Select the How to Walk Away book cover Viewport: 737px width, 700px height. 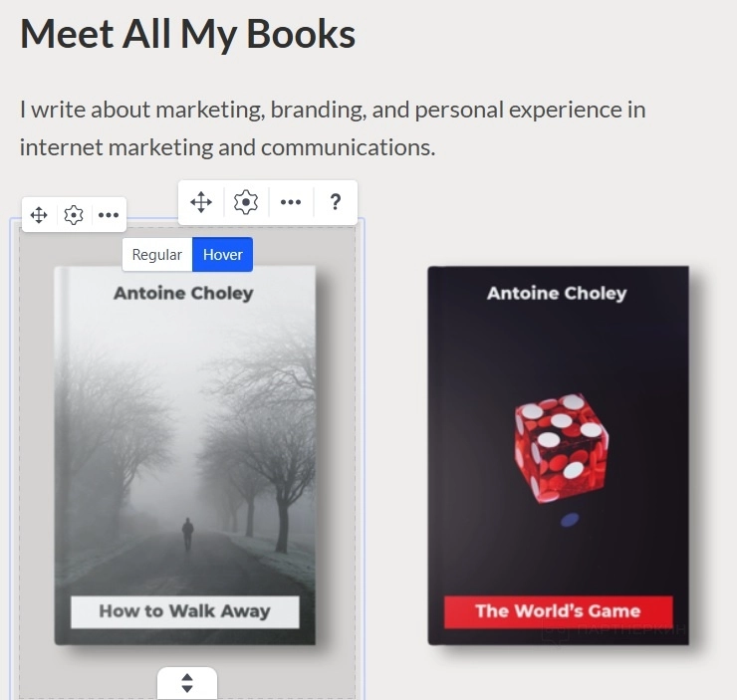tap(184, 455)
